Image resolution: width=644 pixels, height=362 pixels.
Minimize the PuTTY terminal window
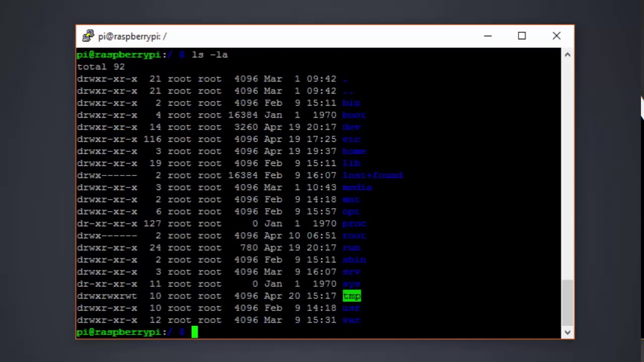pos(488,36)
